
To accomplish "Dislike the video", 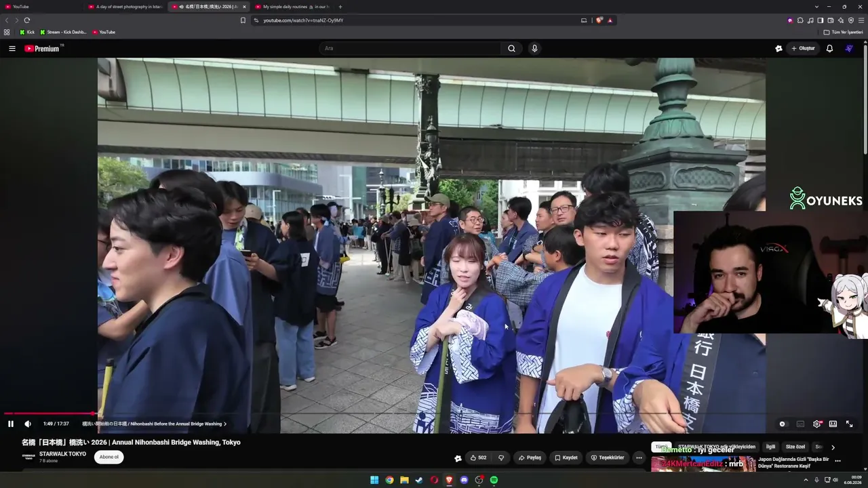I will pos(501,457).
